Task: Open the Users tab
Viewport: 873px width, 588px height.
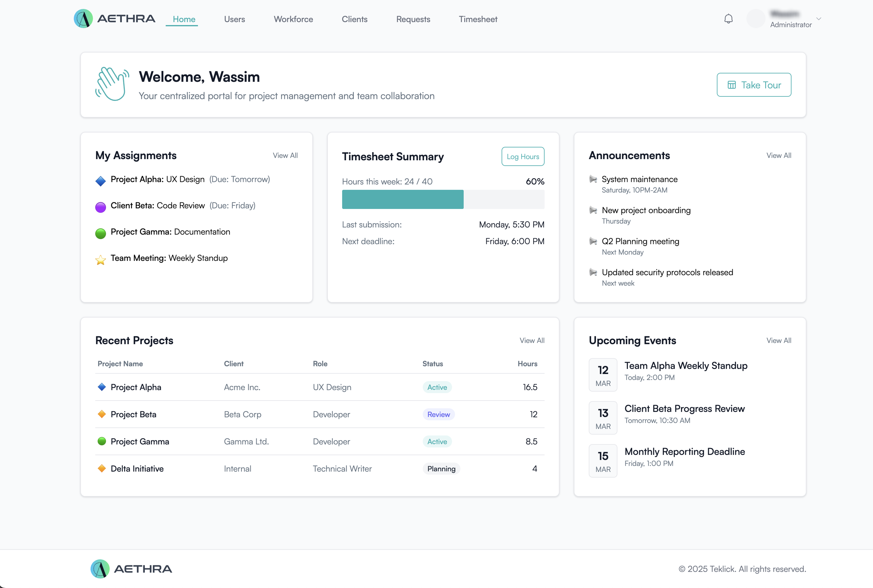Action: [x=234, y=19]
